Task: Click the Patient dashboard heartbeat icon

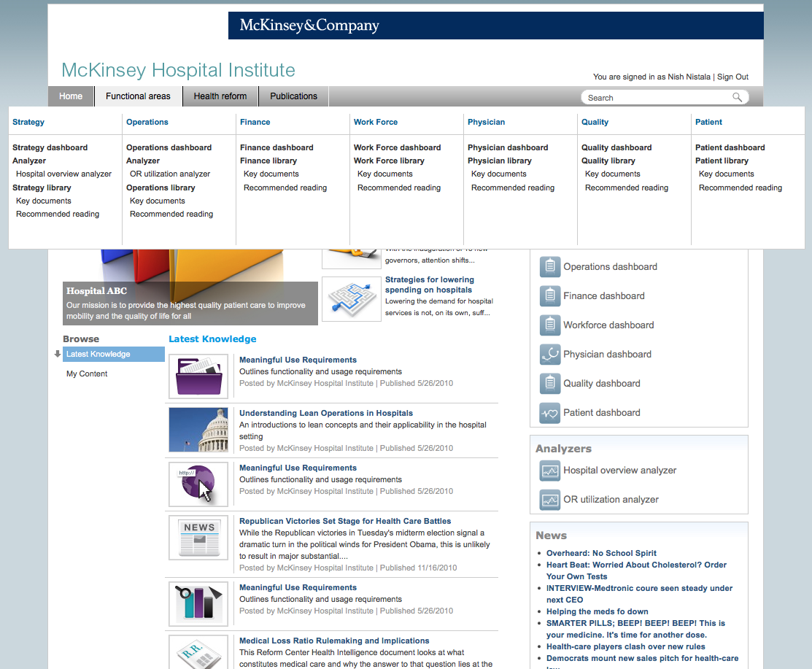Action: coord(550,413)
